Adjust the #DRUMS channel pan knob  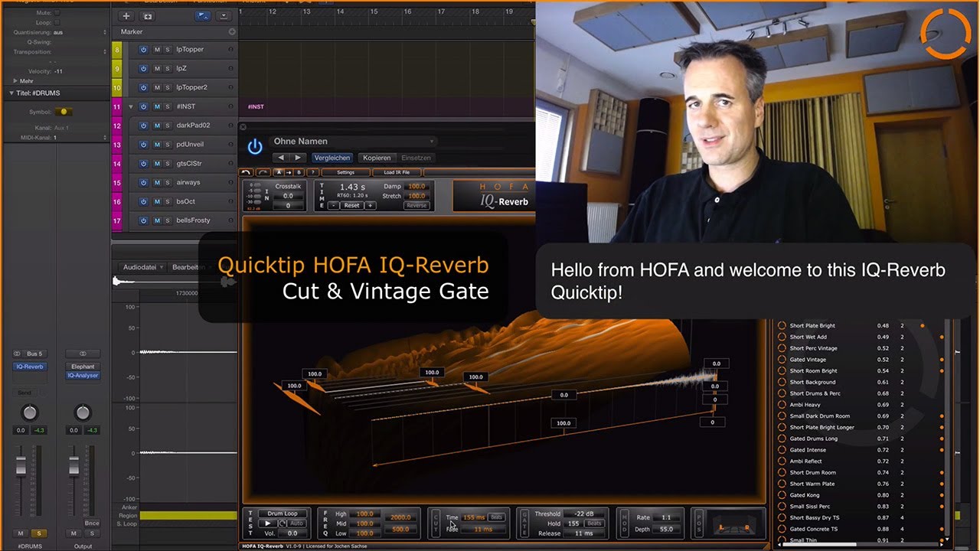29,412
